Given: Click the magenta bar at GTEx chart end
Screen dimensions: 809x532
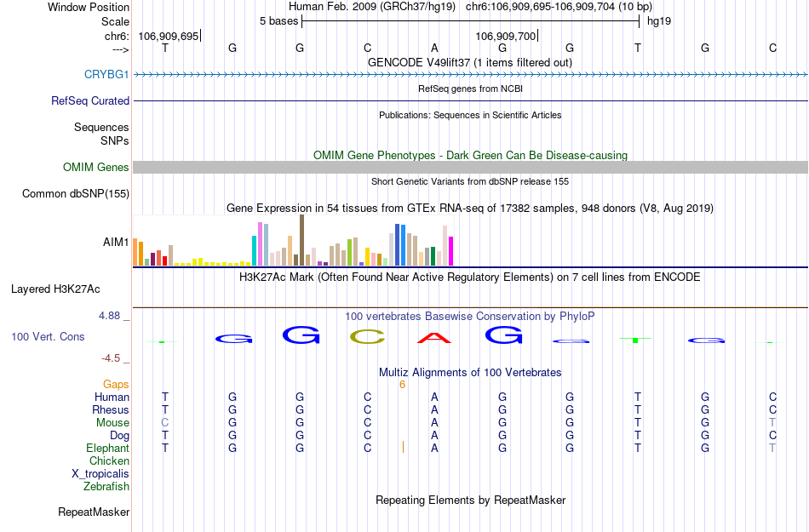Looking at the screenshot, I should (451, 251).
